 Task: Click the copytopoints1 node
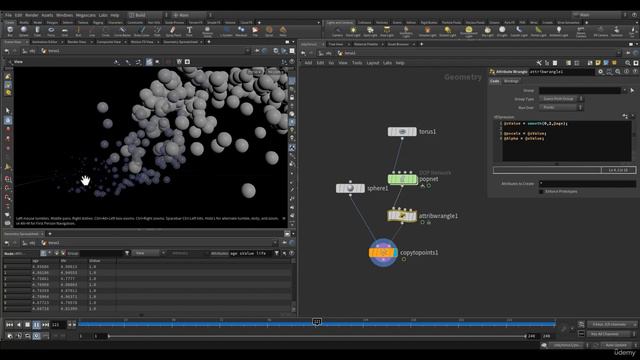[x=383, y=253]
